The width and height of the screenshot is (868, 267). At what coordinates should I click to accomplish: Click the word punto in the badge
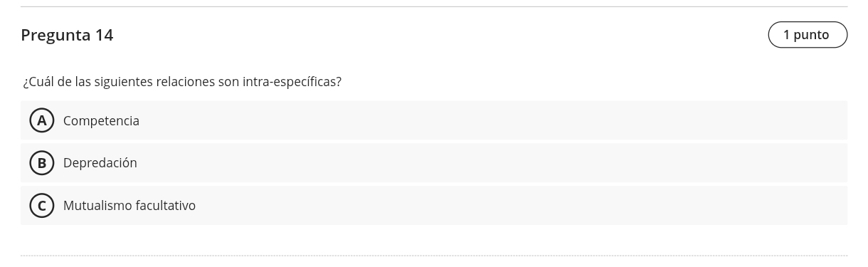(x=811, y=35)
